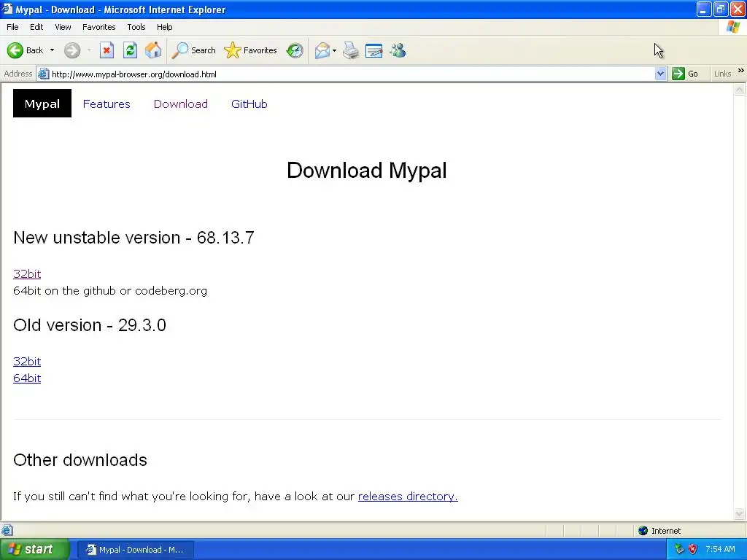The image size is (747, 560).
Task: Open the View menu
Action: tap(63, 27)
